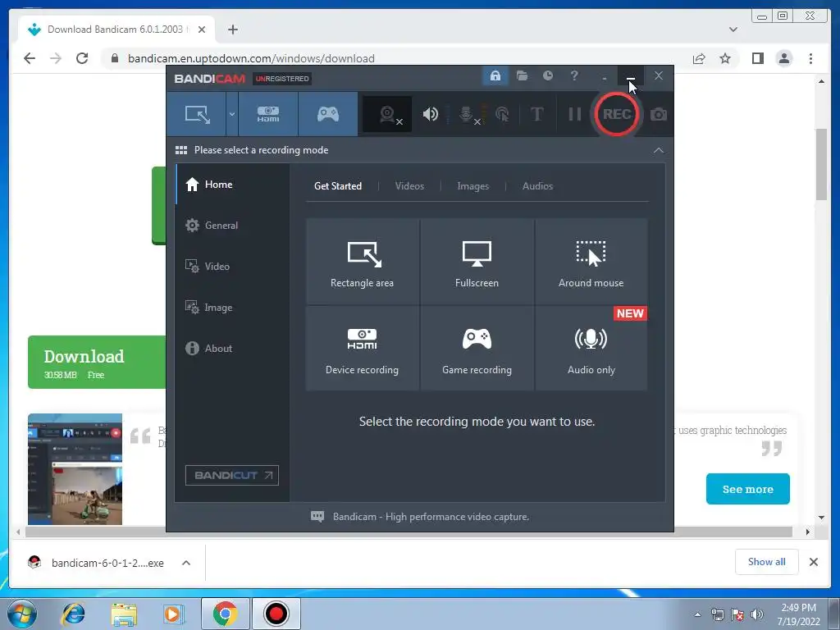Bookmark page with star icon in Chrome
This screenshot has height=630, width=840.
click(725, 58)
